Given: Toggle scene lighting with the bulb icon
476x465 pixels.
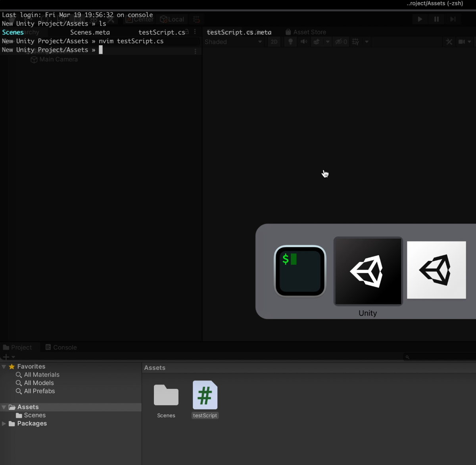Looking at the screenshot, I should click(x=290, y=42).
